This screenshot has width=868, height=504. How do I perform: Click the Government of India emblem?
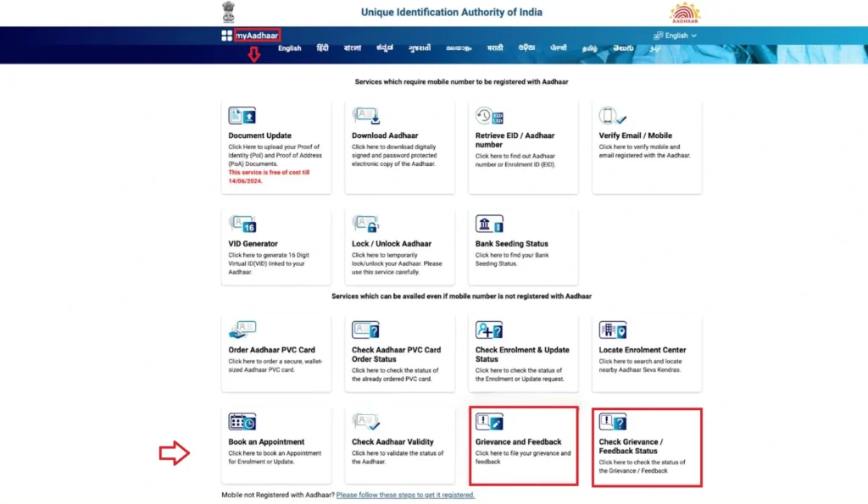coord(228,12)
